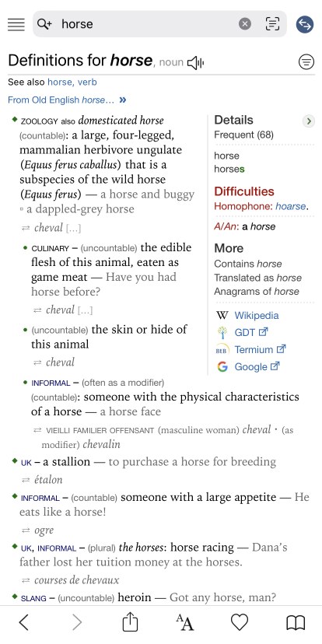Swap language direction with arrows button
This screenshot has height=644, width=322.
305,24
